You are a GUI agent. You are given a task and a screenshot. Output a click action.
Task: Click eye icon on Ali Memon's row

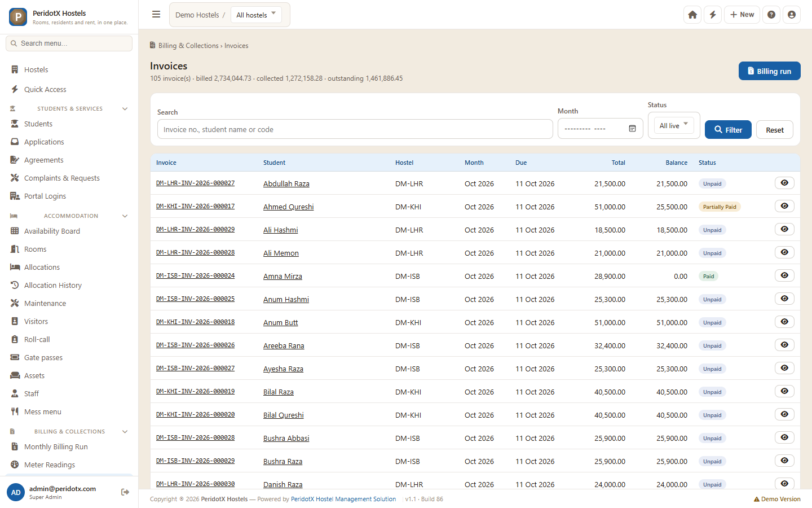point(784,252)
